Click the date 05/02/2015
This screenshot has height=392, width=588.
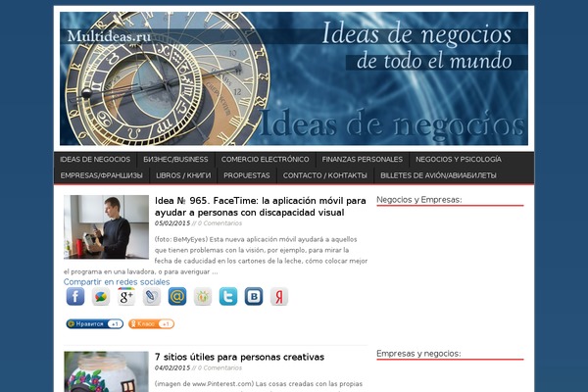[172, 223]
